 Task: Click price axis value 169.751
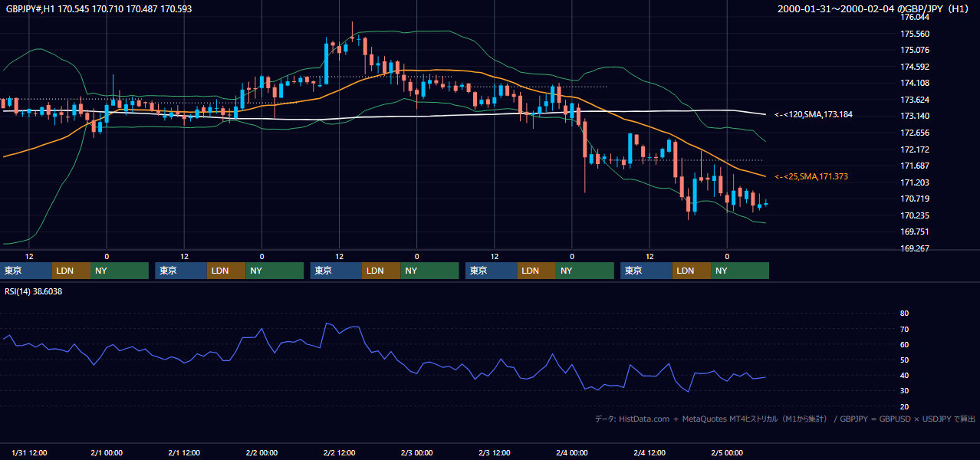(x=915, y=232)
